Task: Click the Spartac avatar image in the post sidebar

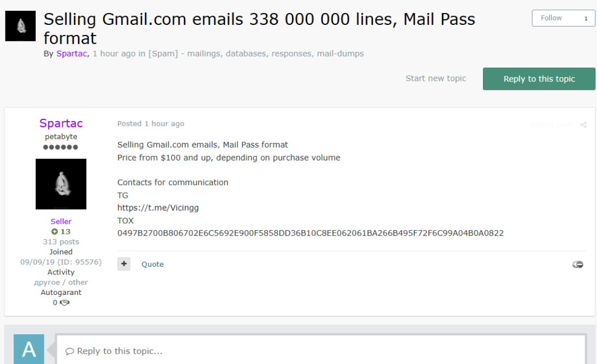Action: point(61,184)
